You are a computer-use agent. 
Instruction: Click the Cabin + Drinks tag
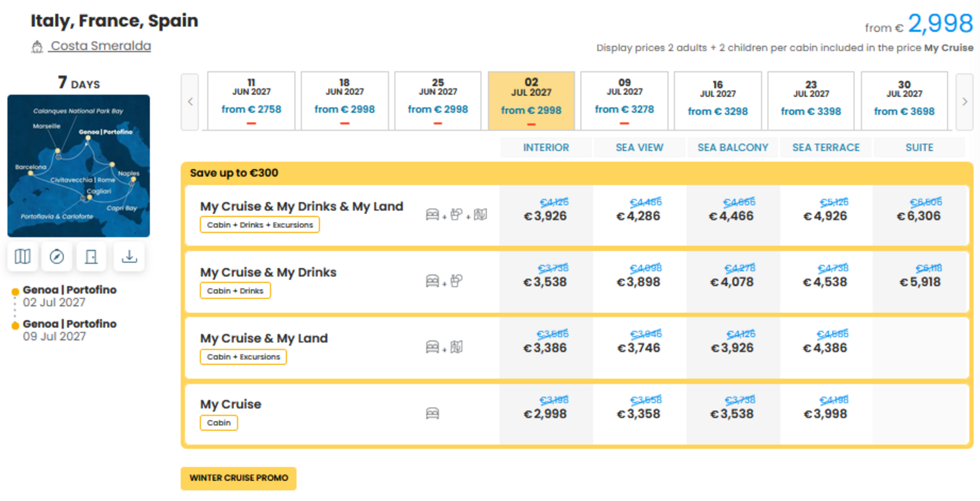pos(235,291)
